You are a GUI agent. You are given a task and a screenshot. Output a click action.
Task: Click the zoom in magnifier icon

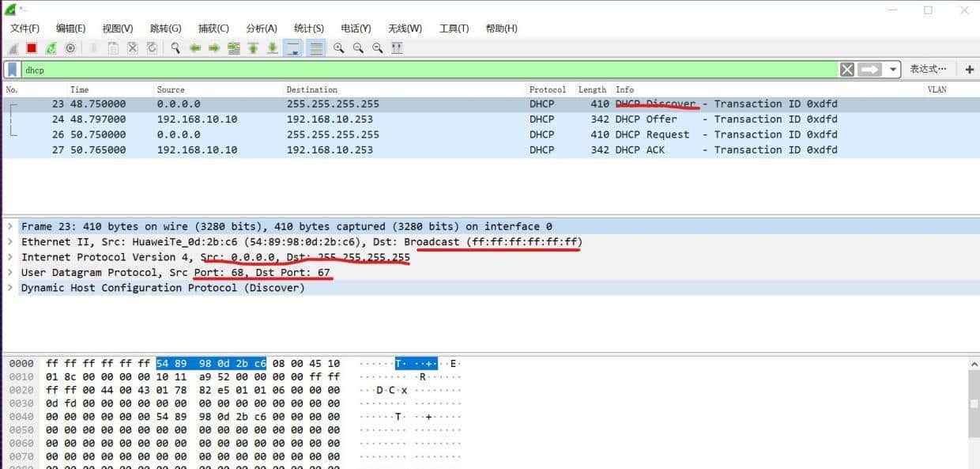pos(340,47)
